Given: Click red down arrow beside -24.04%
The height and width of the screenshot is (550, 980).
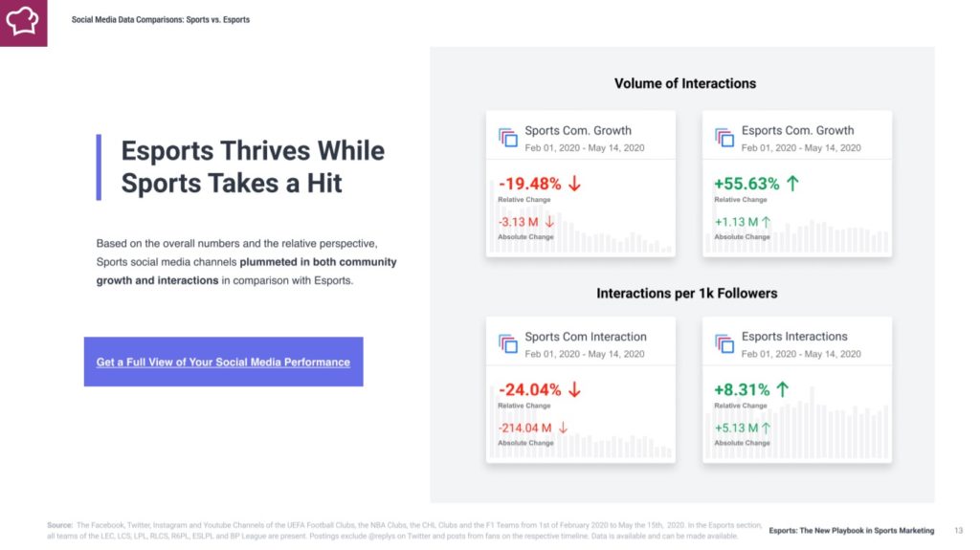Looking at the screenshot, I should point(574,390).
